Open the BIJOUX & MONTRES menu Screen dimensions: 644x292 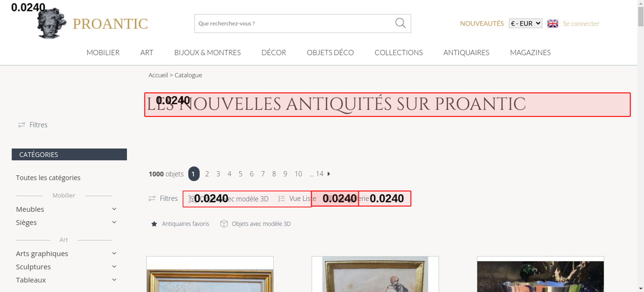207,53
